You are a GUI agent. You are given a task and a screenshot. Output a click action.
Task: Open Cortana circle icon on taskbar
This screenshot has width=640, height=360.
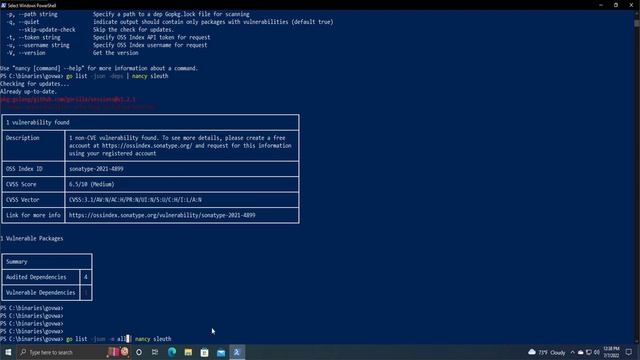pos(139,352)
